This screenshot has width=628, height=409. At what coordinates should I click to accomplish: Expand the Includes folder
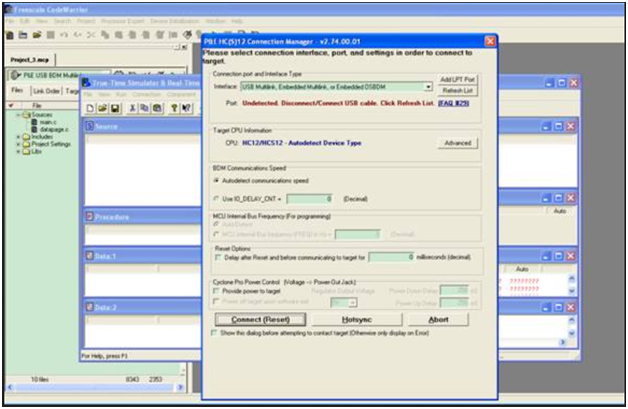(x=18, y=137)
